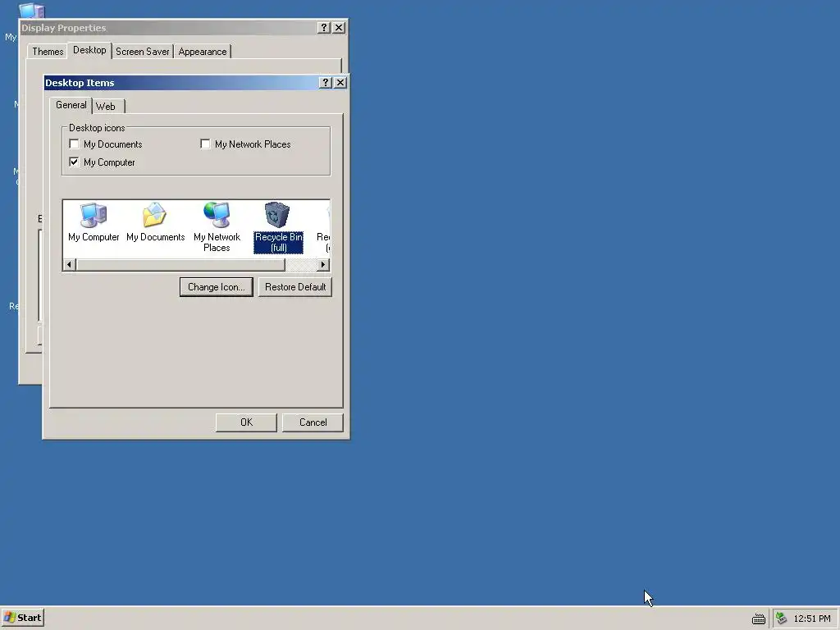Open Themes tab in Display Properties

pyautogui.click(x=47, y=52)
